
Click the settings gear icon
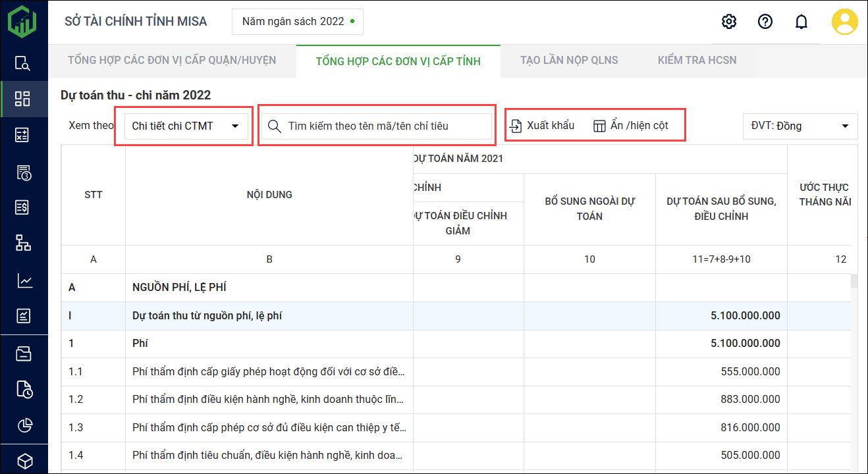(729, 22)
